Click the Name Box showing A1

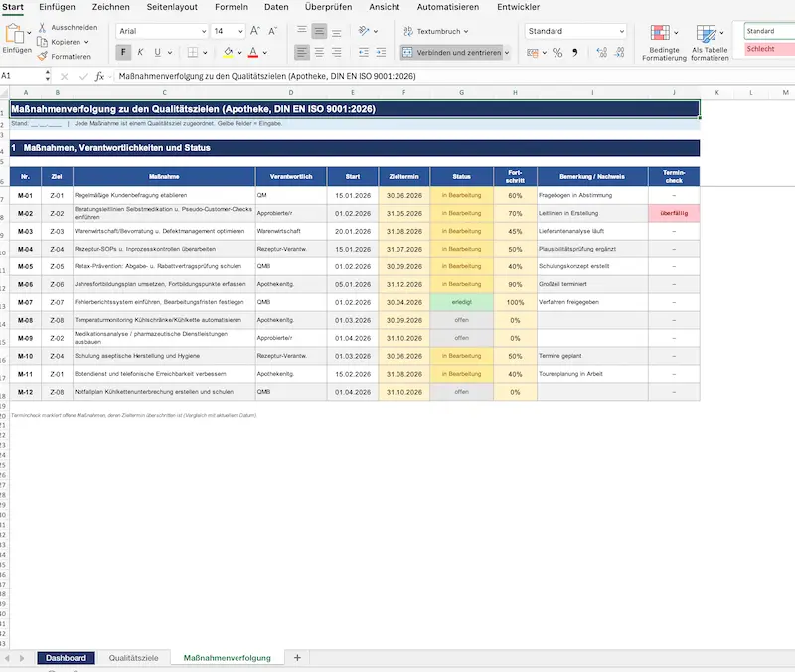[22, 76]
